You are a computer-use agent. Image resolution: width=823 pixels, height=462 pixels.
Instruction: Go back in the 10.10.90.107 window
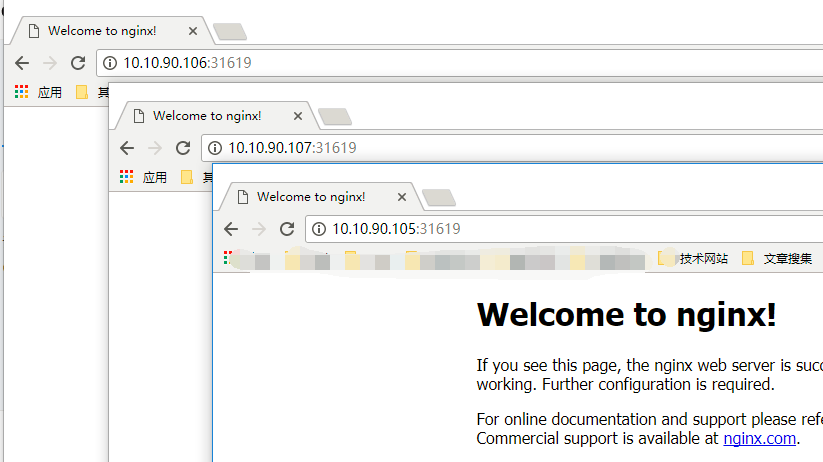(127, 148)
